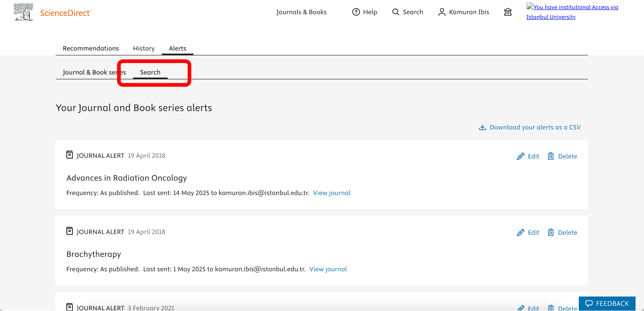Image resolution: width=644 pixels, height=311 pixels.
Task: Select Journal & Book series sub-tab
Action: pos(94,72)
